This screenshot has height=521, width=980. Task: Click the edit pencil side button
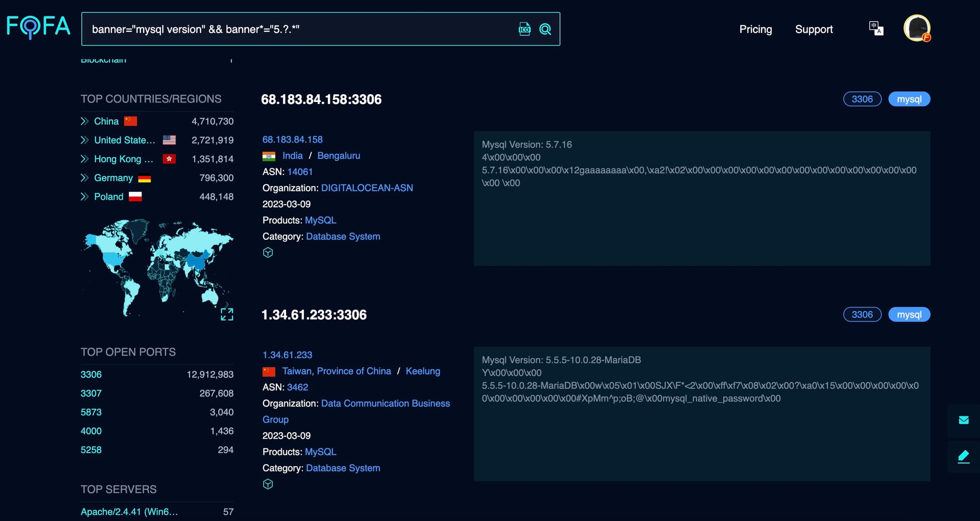click(963, 456)
